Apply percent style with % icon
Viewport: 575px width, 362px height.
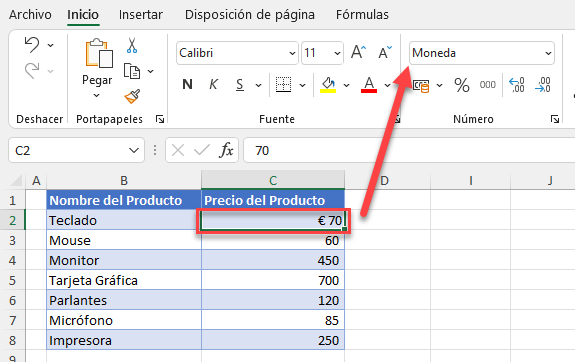click(x=461, y=85)
